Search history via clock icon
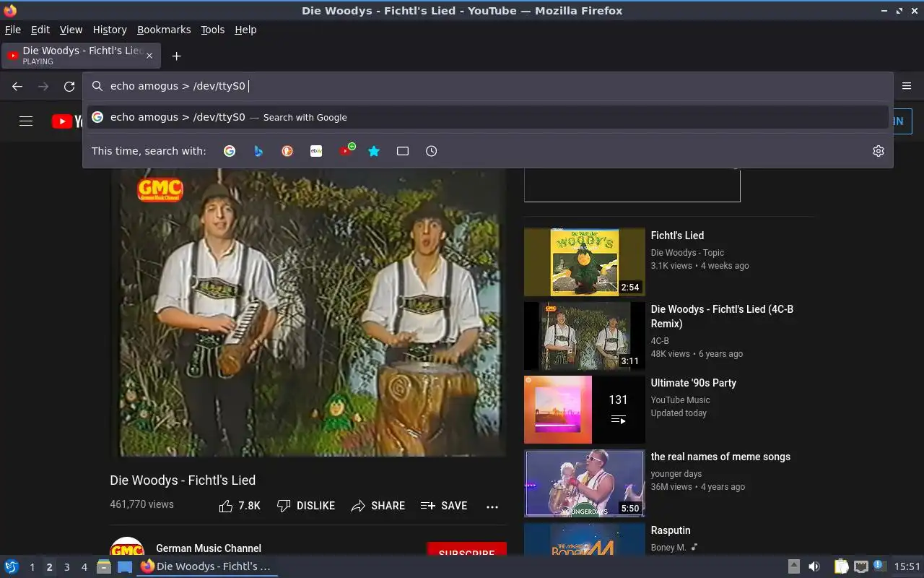This screenshot has height=578, width=924. tap(432, 151)
